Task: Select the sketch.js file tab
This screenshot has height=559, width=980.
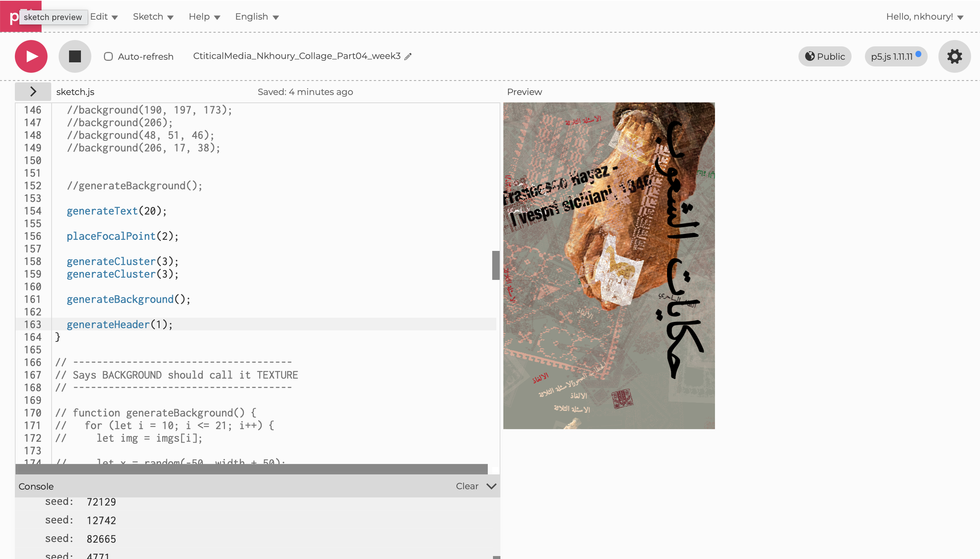Action: point(75,92)
